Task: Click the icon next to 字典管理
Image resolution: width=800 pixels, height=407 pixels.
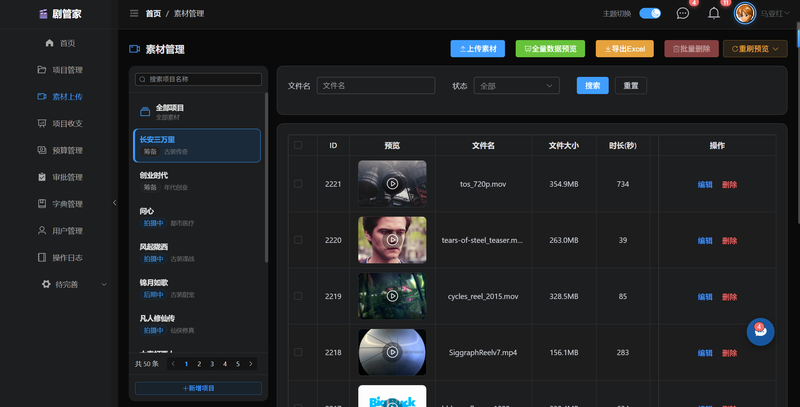Action: pos(42,204)
